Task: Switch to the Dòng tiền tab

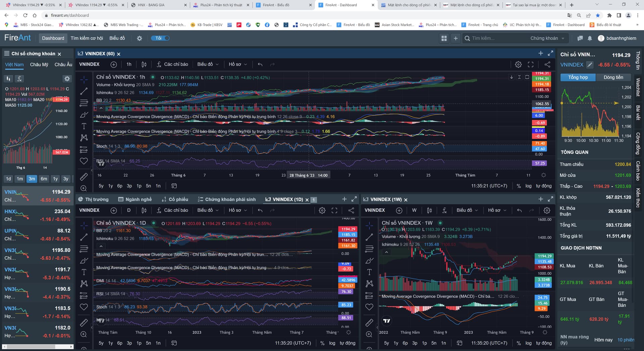Action: coord(613,78)
